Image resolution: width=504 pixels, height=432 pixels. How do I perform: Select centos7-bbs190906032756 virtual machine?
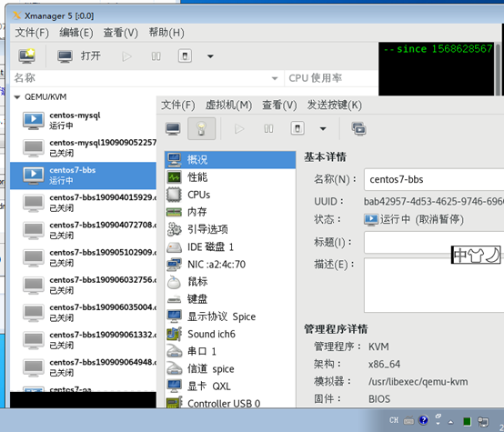click(84, 285)
